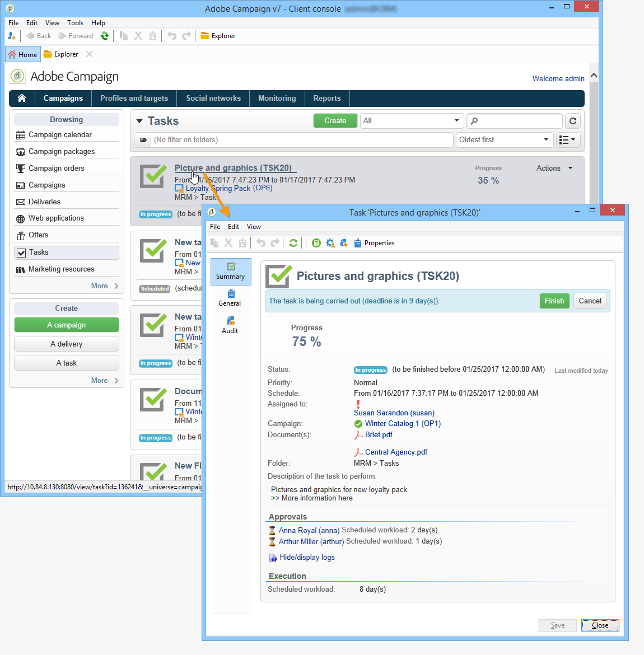
Task: Click the green Finish button
Action: click(554, 301)
